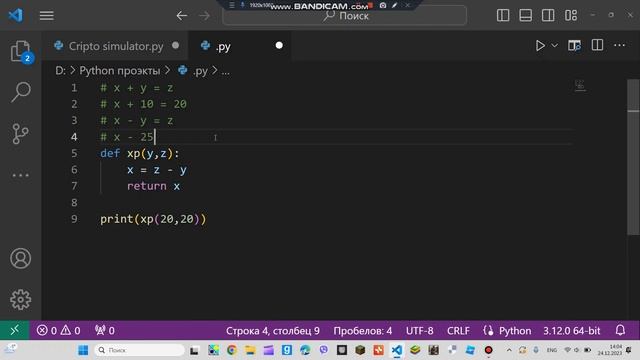Open the Explorer view in the activity bar
This screenshot has height=360, width=640.
coord(20,52)
